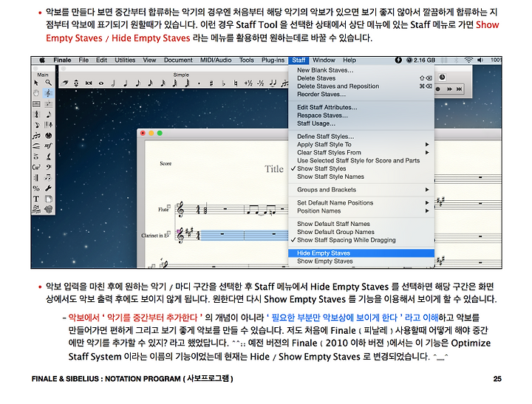
Task: Click the +½ half step up icon
Action: pyautogui.click(x=248, y=83)
